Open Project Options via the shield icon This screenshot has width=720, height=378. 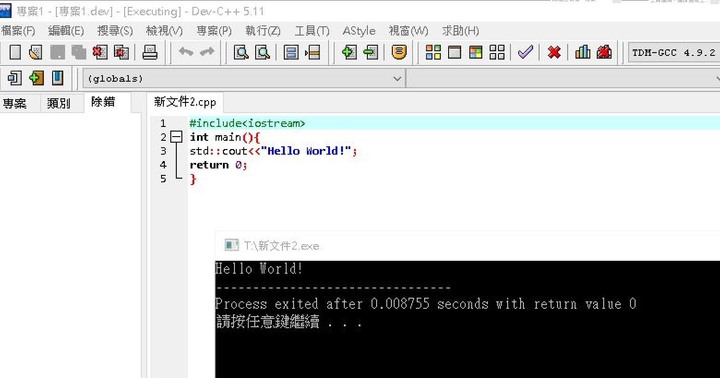[399, 52]
